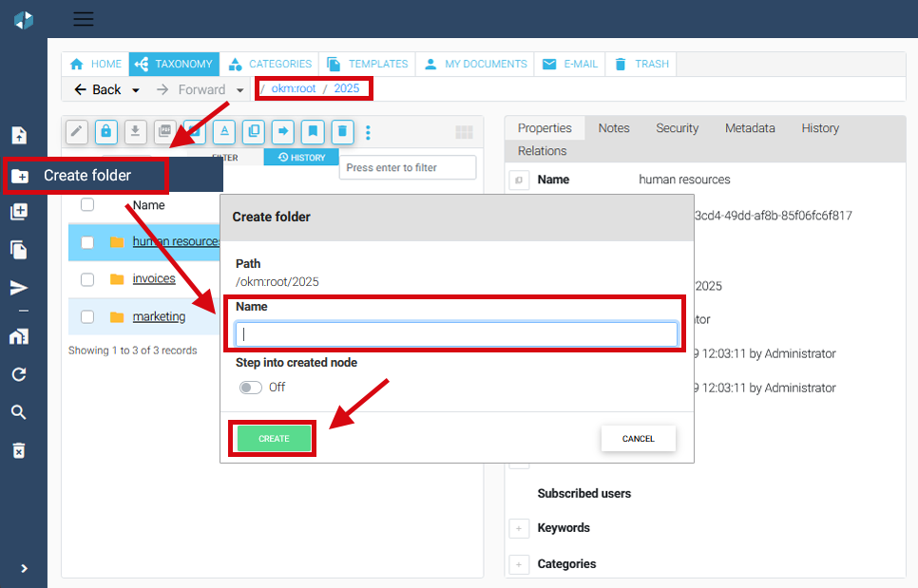Open the Categories tab in the navigation
Screen dimensions: 918x588
coord(271,64)
